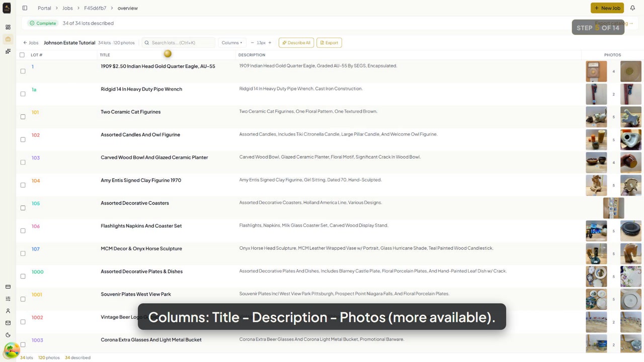
Task: Open lot number 1a link
Action: (x=34, y=89)
